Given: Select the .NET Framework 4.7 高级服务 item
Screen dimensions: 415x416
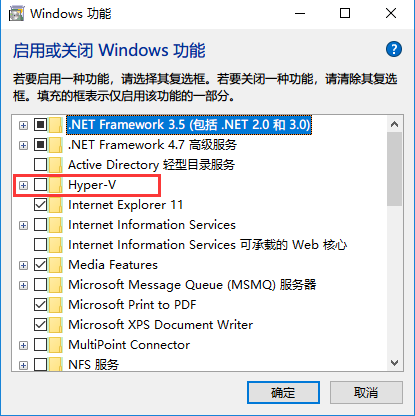Looking at the screenshot, I should [152, 145].
